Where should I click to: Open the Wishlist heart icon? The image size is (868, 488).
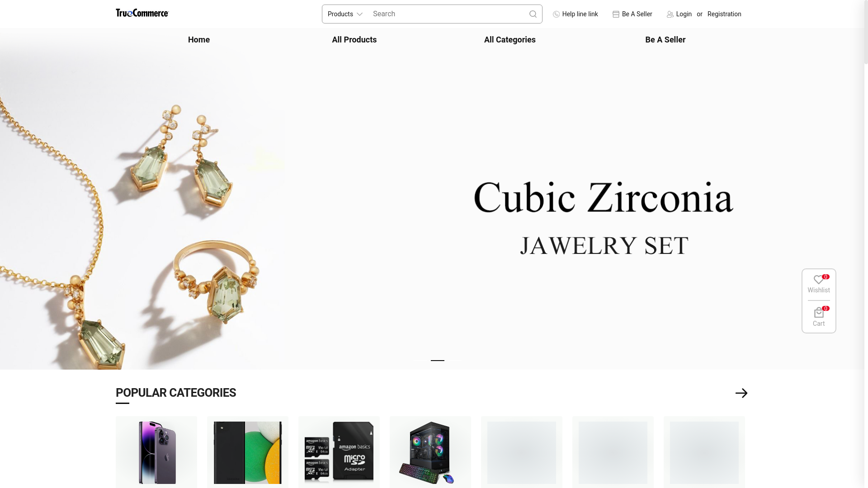coord(818,280)
